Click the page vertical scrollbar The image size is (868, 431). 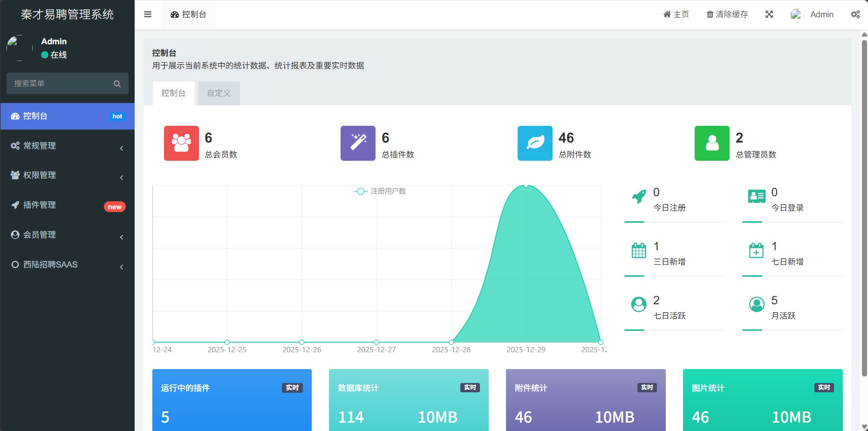click(864, 207)
